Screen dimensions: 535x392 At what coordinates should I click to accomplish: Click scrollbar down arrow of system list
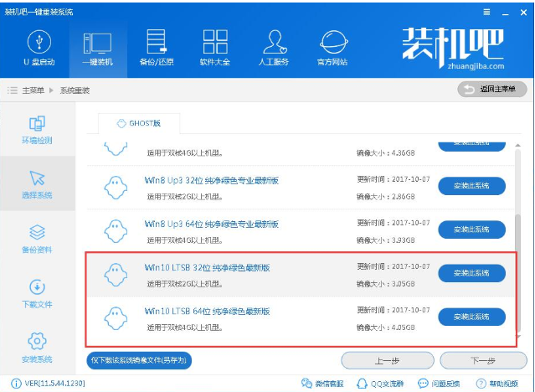point(518,337)
